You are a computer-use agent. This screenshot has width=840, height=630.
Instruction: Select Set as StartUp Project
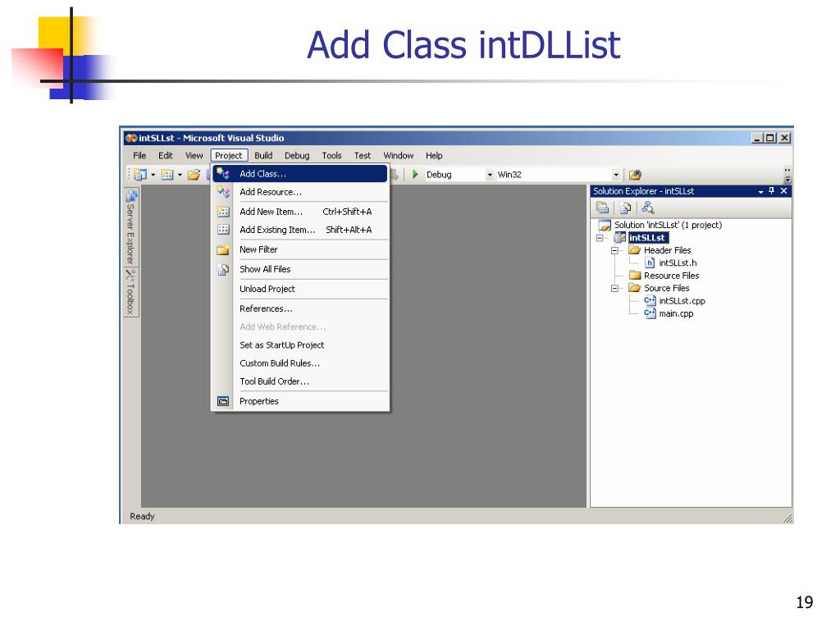click(300, 345)
